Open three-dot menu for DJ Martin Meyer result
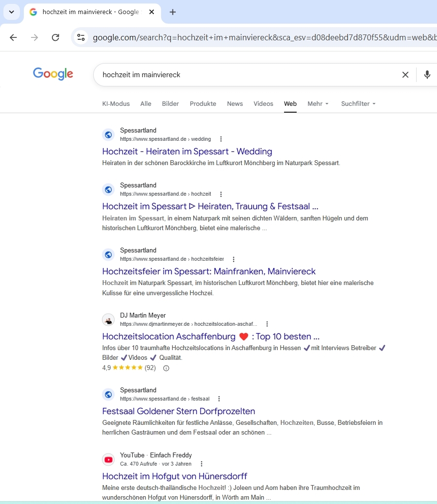The width and height of the screenshot is (437, 504). 267,324
